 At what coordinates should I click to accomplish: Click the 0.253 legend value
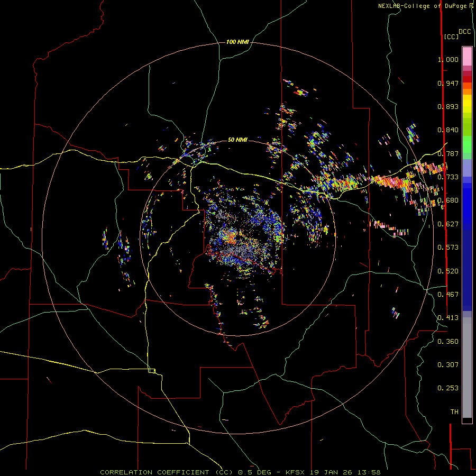click(x=448, y=388)
